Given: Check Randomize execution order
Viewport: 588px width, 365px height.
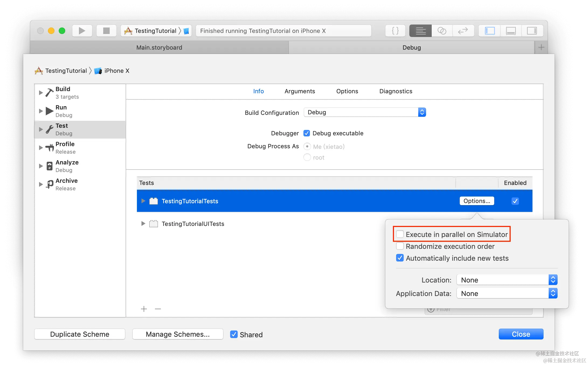Looking at the screenshot, I should 400,246.
